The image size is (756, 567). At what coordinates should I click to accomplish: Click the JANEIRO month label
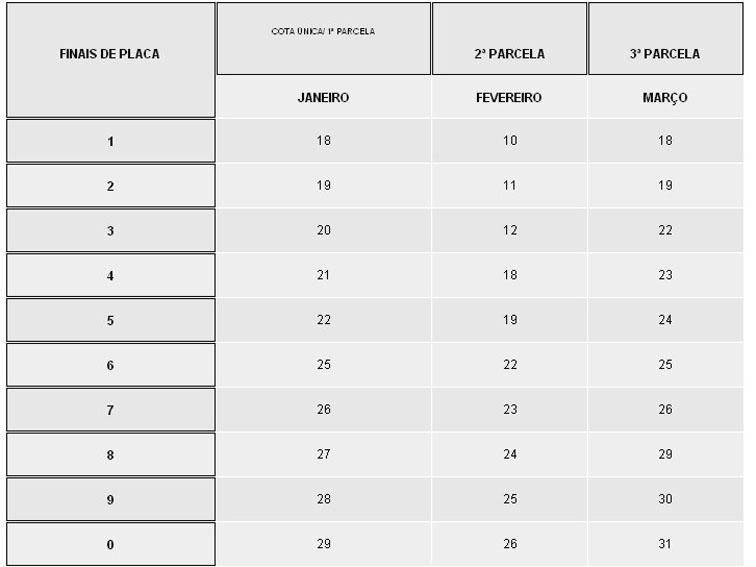pyautogui.click(x=323, y=98)
